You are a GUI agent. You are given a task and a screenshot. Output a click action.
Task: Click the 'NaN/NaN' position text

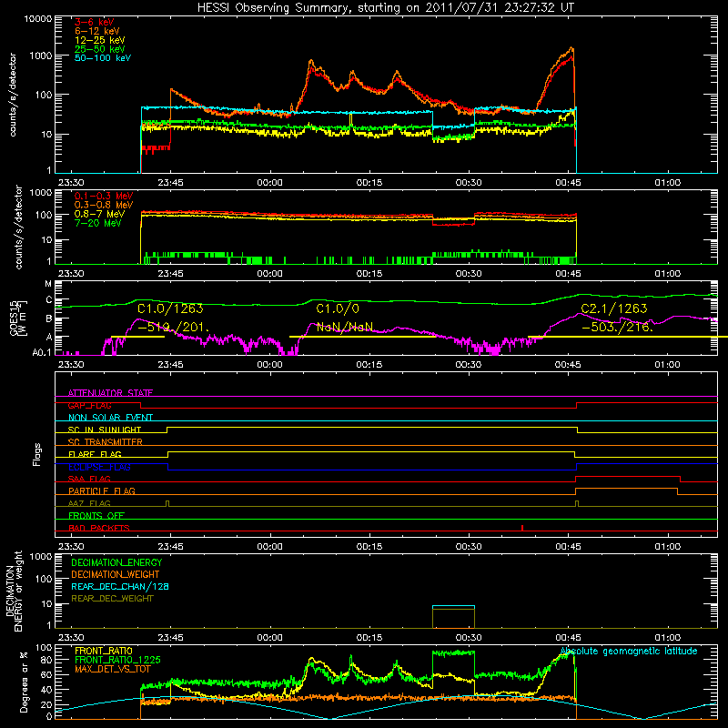tap(345, 328)
